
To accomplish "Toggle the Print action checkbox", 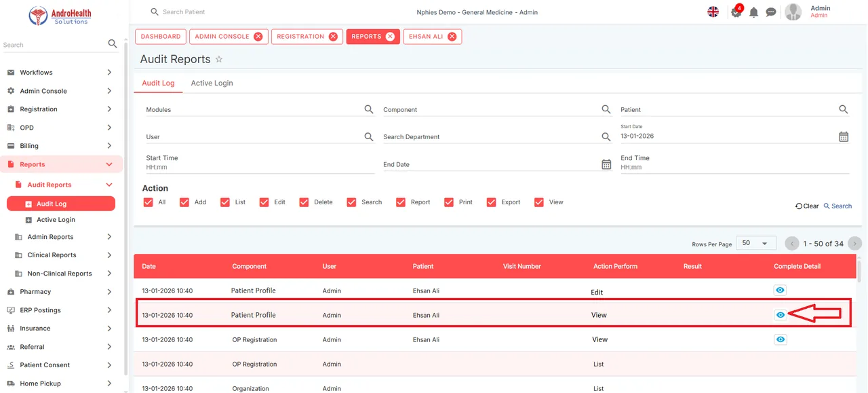I will (449, 202).
